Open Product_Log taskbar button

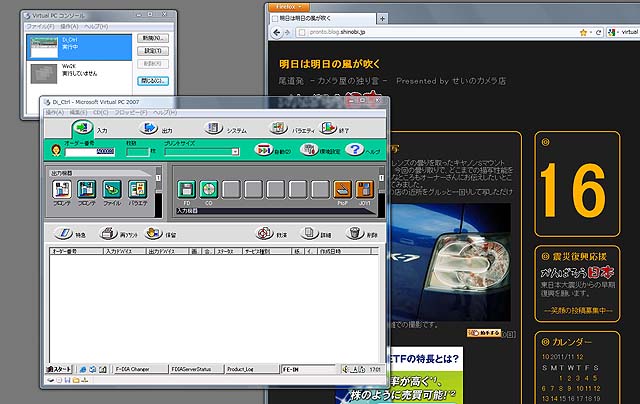[x=252, y=369]
